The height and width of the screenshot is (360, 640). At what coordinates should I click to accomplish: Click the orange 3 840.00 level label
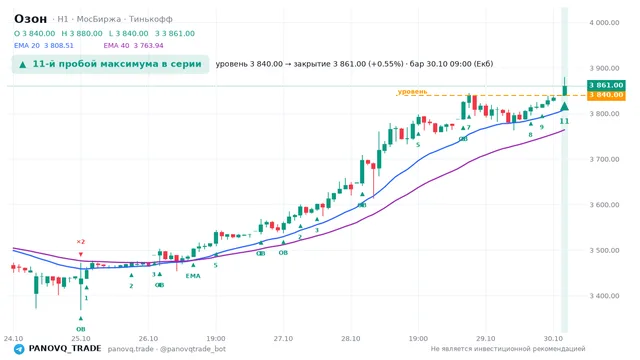[606, 95]
